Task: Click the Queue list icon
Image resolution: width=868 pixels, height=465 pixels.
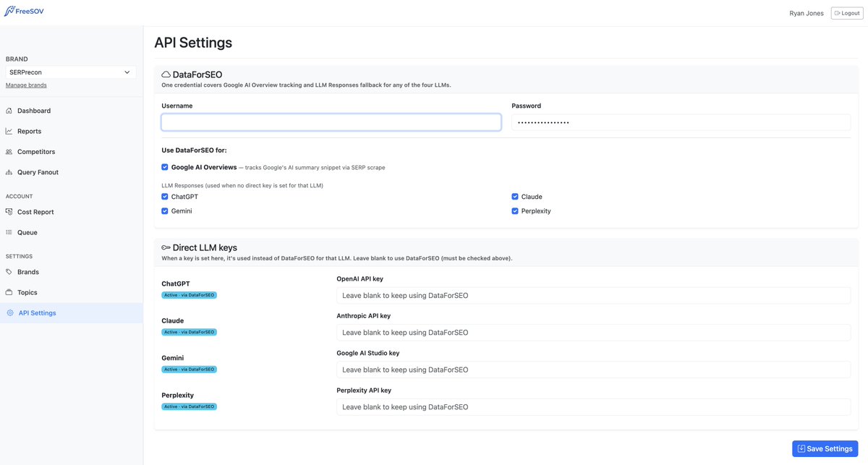Action: [9, 232]
